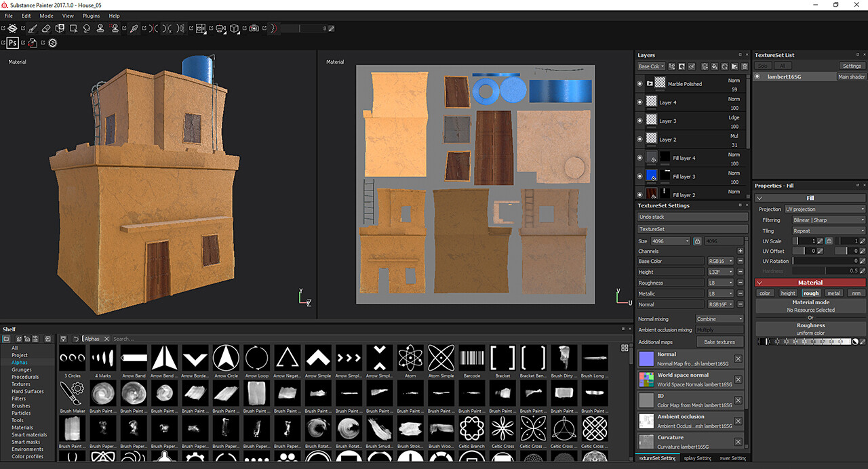Remove the ID additional map

[738, 401]
